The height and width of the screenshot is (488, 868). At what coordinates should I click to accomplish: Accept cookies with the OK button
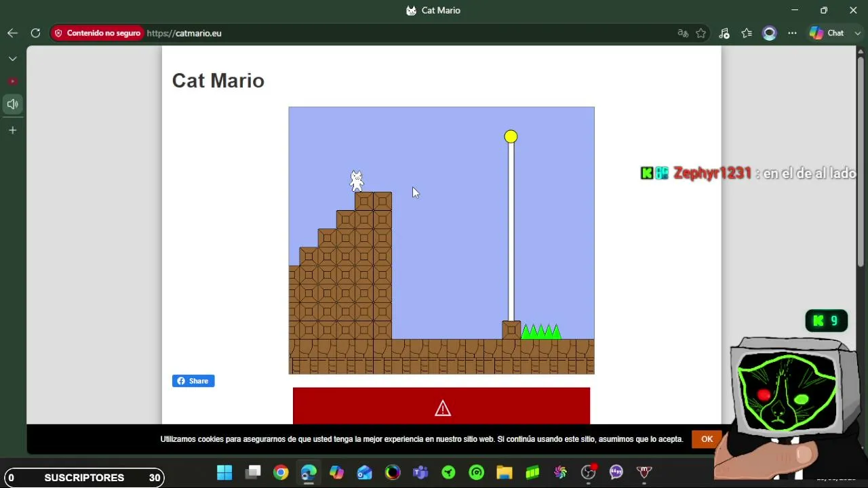707,439
